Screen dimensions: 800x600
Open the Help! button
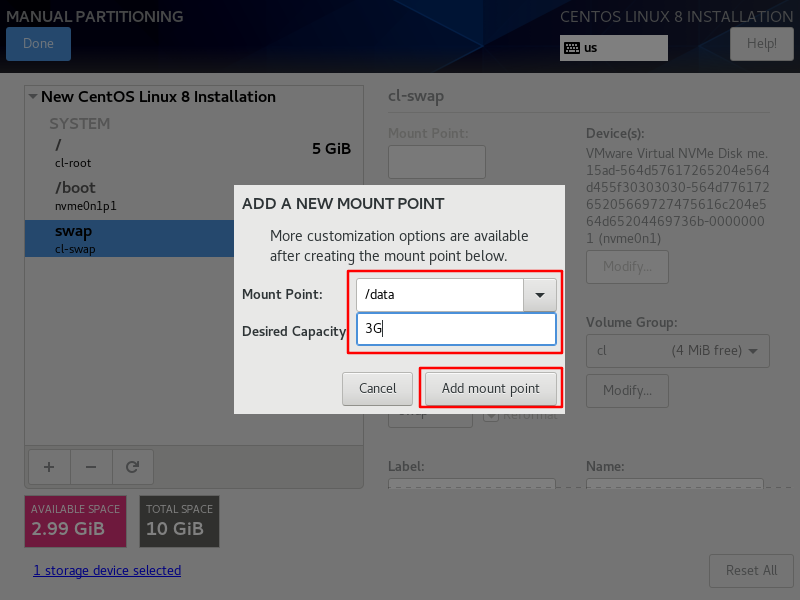(762, 43)
